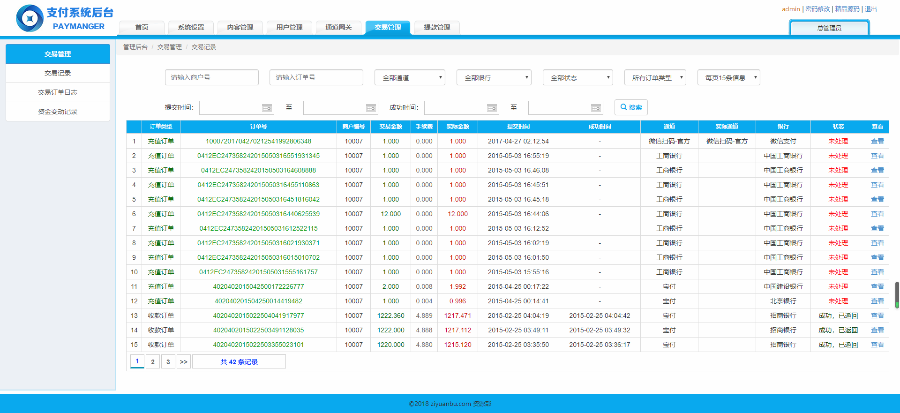The height and width of the screenshot is (413, 900).
Task: Select 交易订单日志 in the sidebar
Action: coord(57,92)
